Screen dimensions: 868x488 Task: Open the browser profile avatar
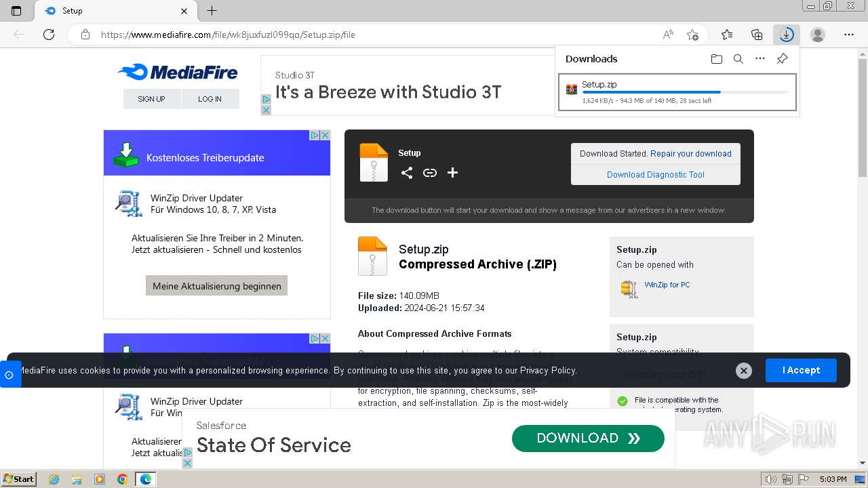(x=818, y=35)
